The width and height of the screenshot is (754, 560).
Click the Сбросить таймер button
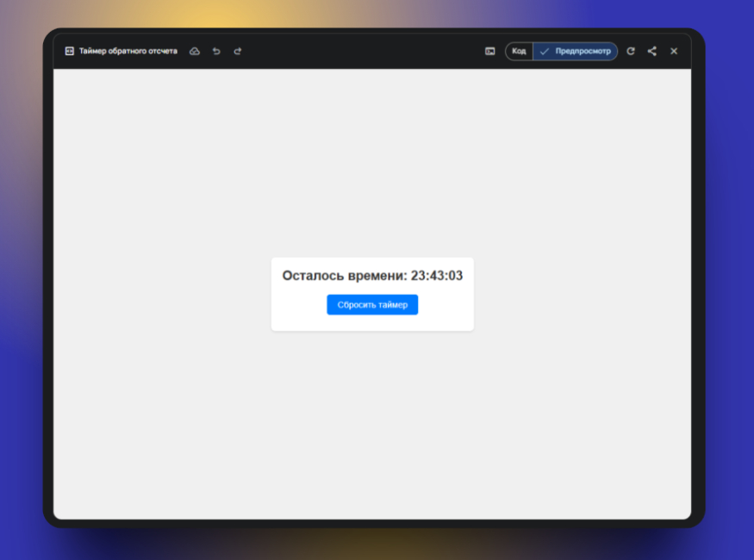tap(372, 305)
